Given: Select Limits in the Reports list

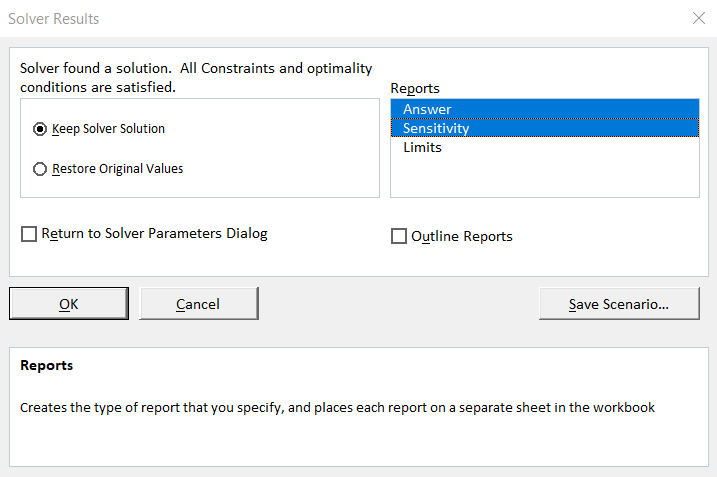Looking at the screenshot, I should (x=422, y=147).
